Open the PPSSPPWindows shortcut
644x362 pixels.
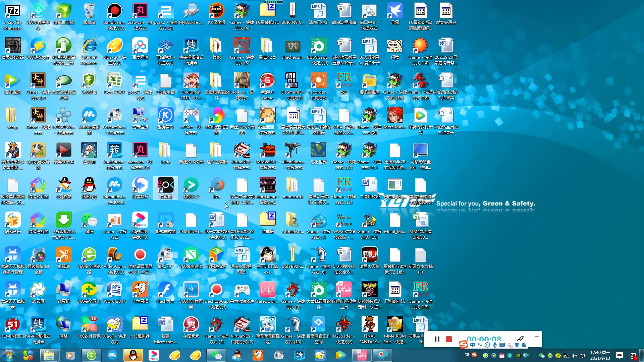(63, 121)
